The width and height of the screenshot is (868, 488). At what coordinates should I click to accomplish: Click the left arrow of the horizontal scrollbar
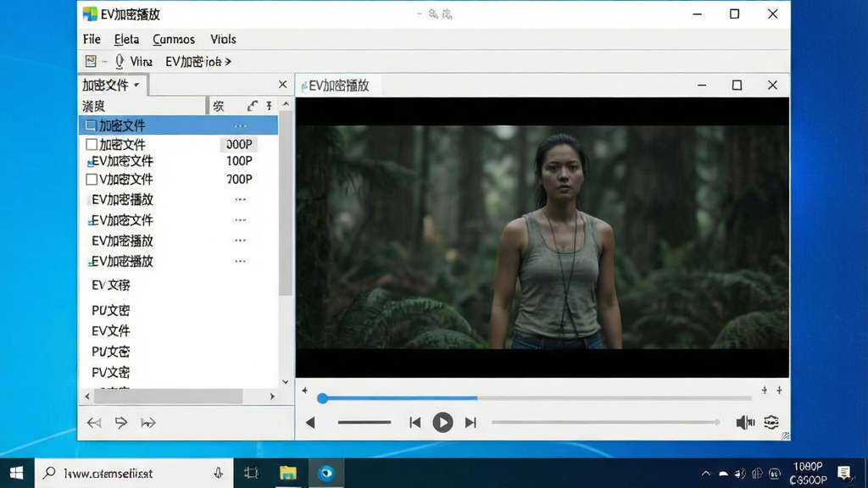[x=87, y=396]
